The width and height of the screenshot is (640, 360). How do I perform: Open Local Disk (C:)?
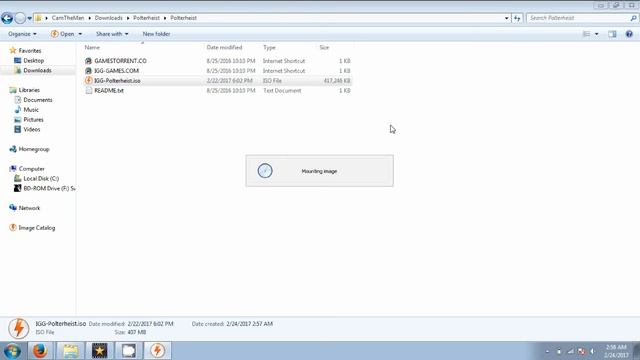(41, 178)
